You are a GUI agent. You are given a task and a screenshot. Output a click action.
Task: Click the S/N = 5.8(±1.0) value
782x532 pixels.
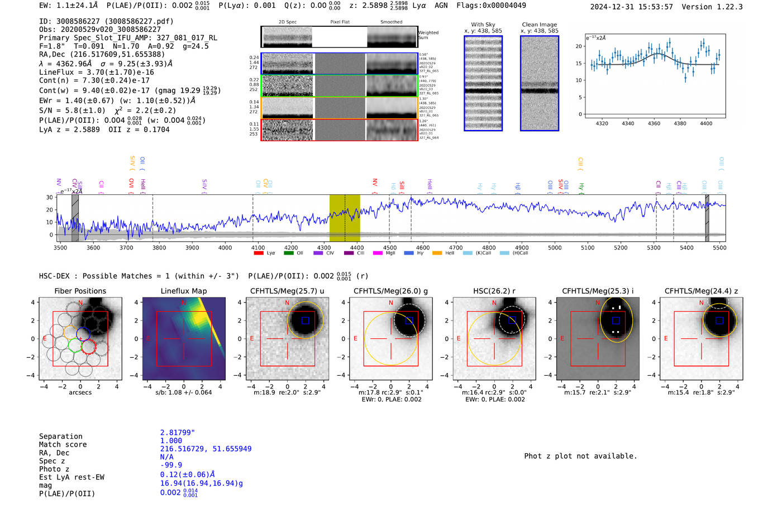point(72,111)
